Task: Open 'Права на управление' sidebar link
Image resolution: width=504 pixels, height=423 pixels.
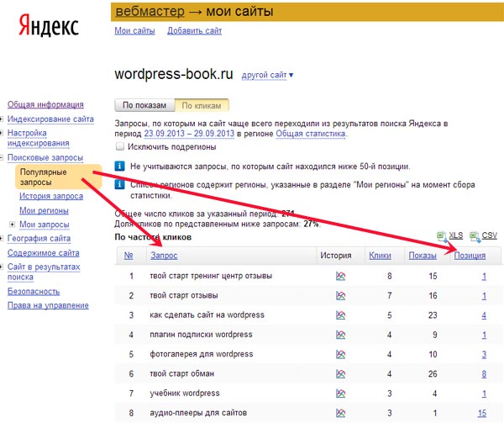Action: coord(48,305)
